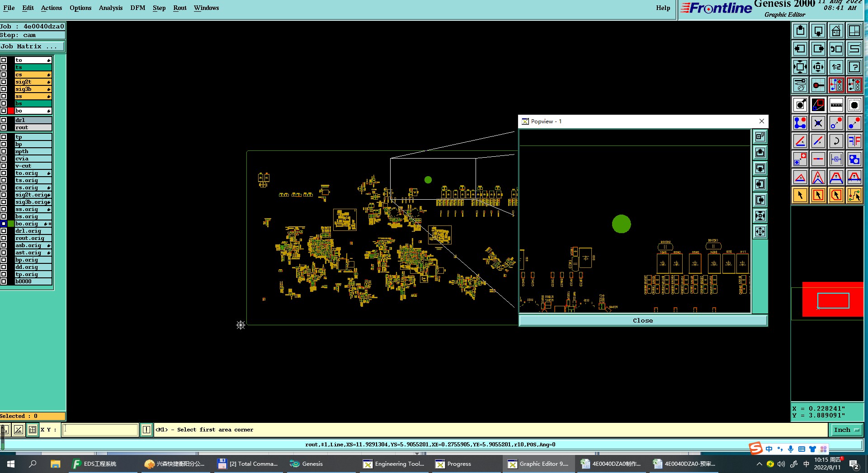Select the net selection tool
This screenshot has height=473, width=868.
pyautogui.click(x=854, y=195)
